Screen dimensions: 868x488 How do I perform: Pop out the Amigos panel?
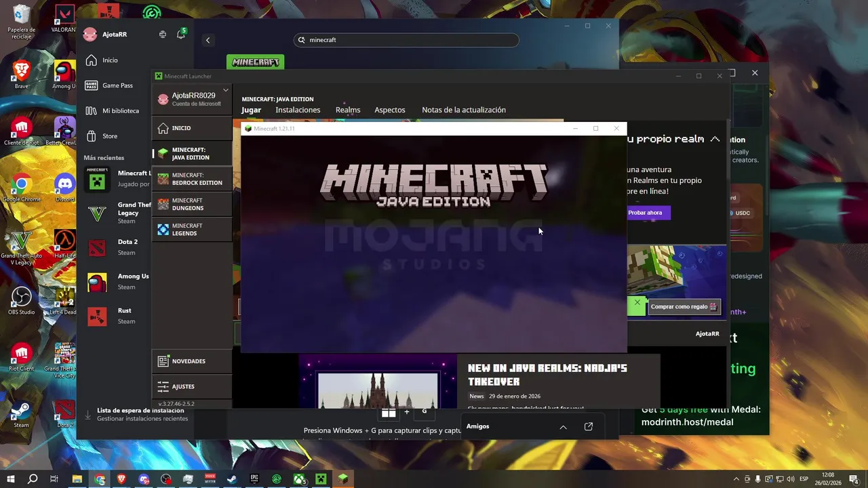coord(589,426)
